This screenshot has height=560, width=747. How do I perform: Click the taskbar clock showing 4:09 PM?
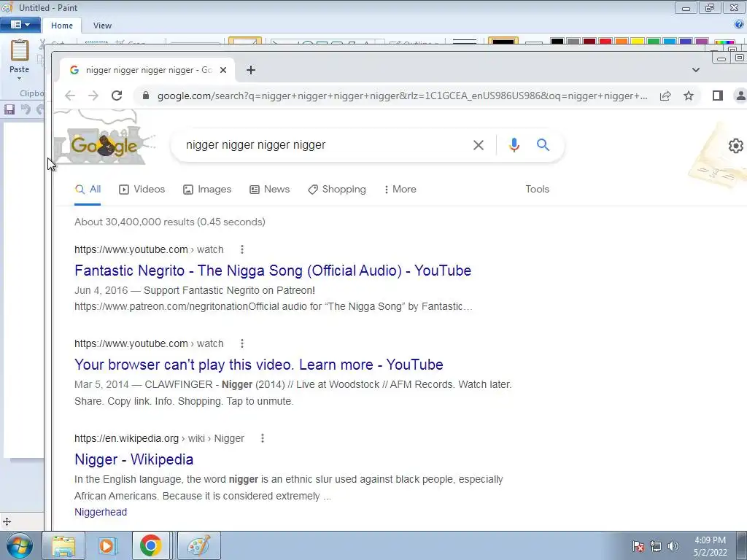710,546
